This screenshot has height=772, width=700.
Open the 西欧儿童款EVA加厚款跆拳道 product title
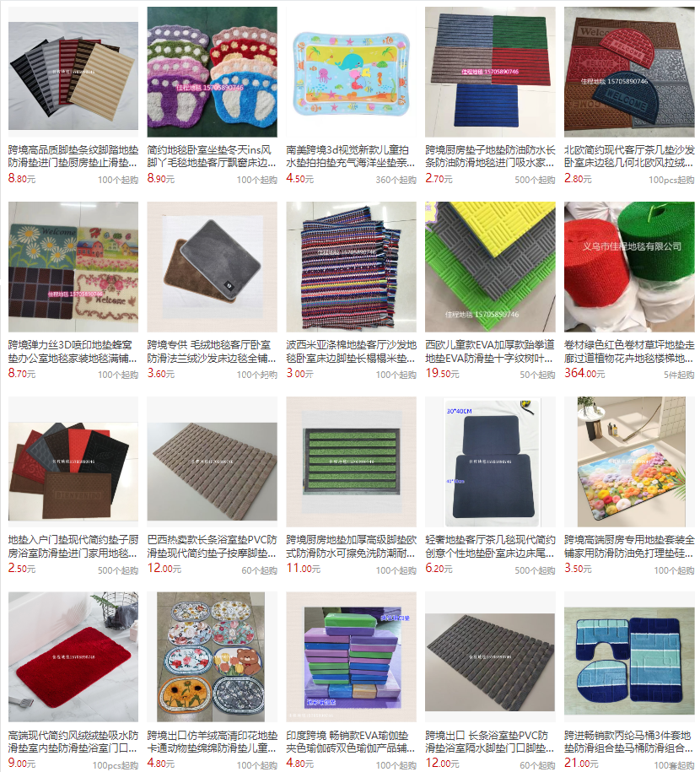point(490,351)
